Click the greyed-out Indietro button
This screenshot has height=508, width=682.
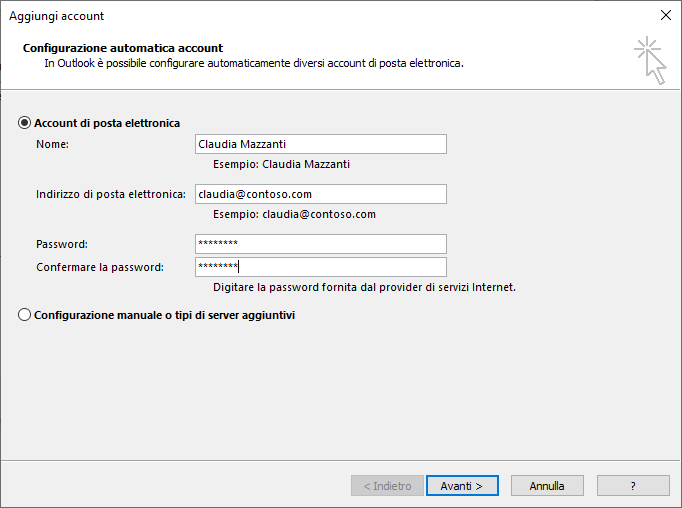pos(387,485)
